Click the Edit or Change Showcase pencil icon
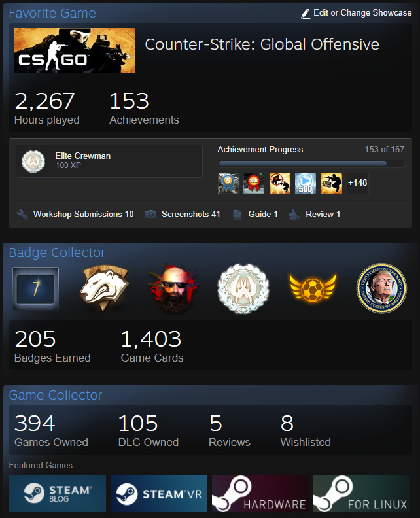Screen dimensions: 420x518 (306, 14)
